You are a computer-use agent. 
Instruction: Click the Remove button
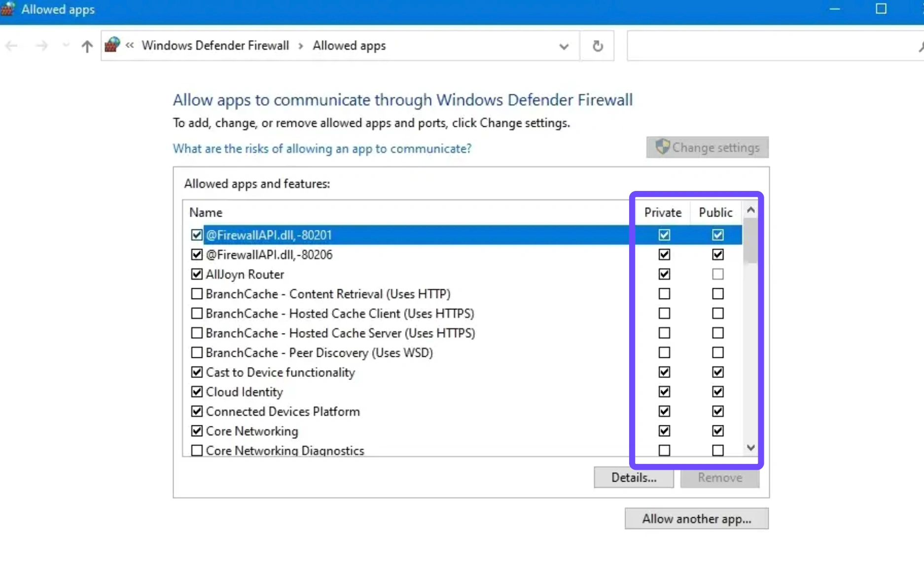point(720,477)
